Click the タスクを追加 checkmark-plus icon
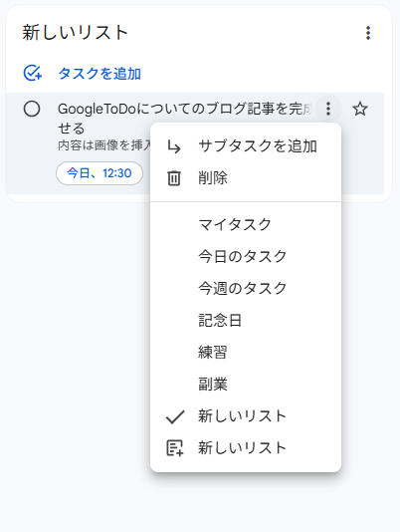Viewport: 400px width, 532px height. tap(33, 73)
